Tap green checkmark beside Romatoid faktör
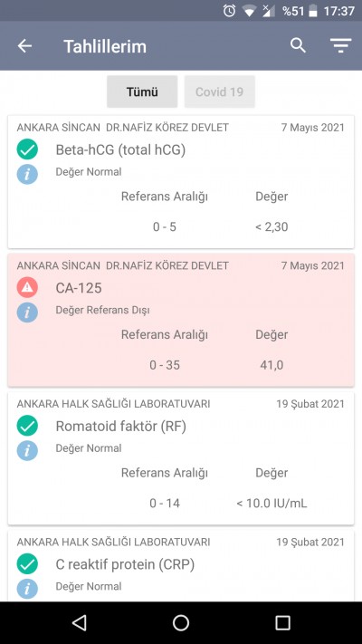 [27, 426]
